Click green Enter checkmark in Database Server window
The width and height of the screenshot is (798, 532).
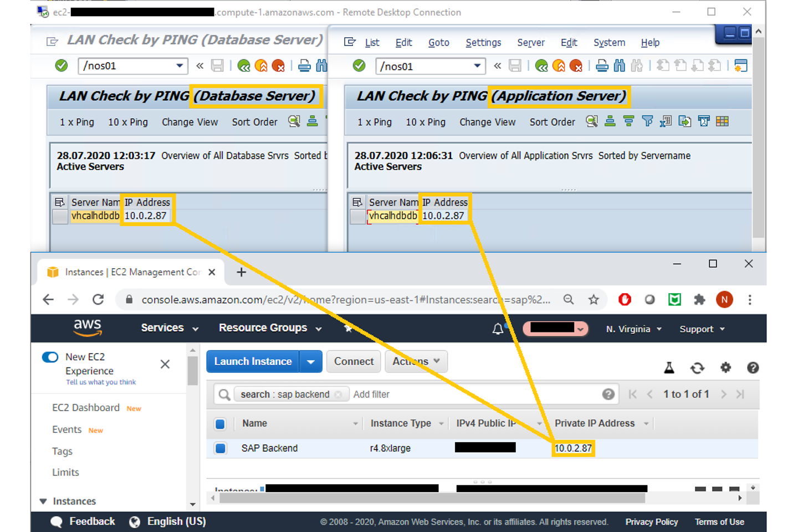tap(62, 66)
